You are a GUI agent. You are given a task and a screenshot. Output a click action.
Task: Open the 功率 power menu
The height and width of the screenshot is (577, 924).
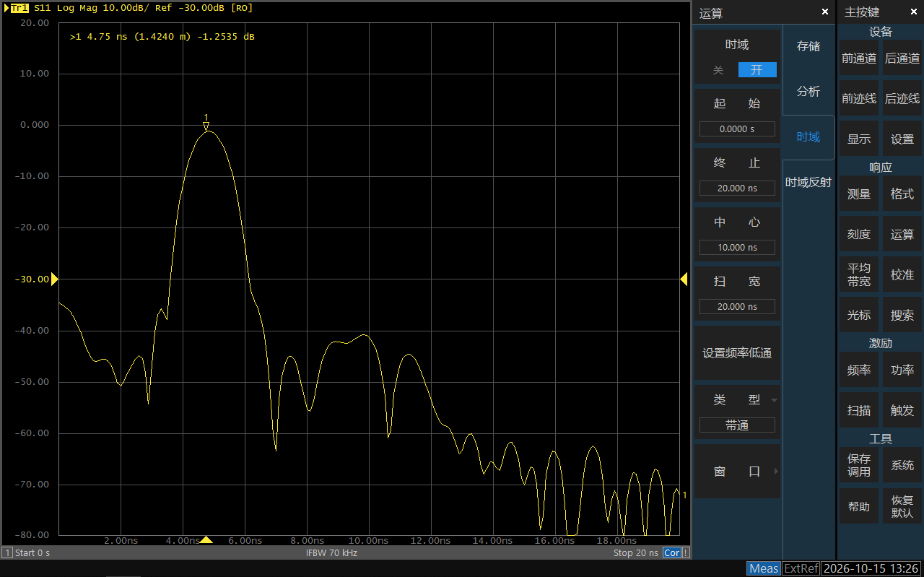tap(902, 370)
